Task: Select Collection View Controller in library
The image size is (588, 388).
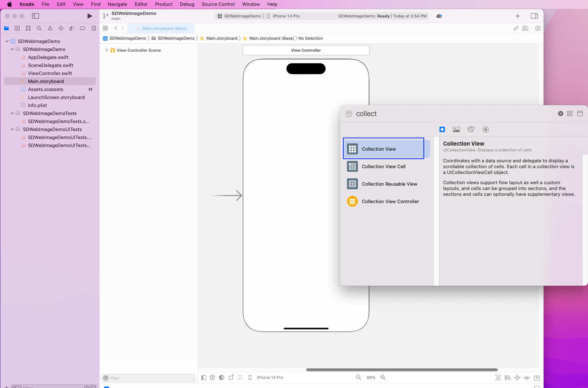Action: [x=390, y=201]
